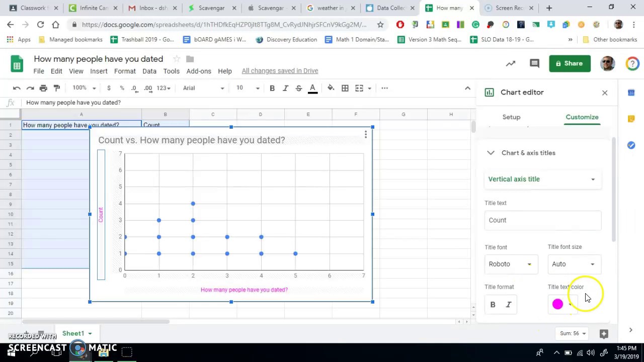Click the formula bar input
The width and height of the screenshot is (644, 362).
[247, 103]
